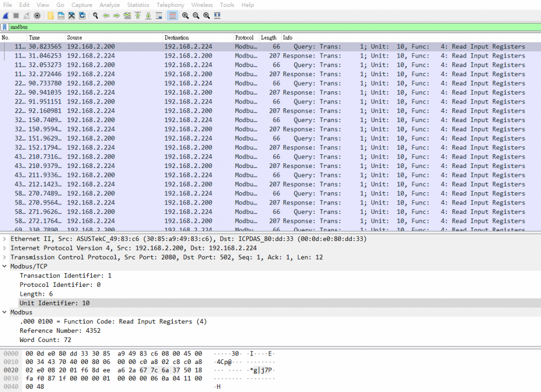Screen dimensions: 541x392
Task: Open a capture file via the folder icon
Action: click(50, 15)
